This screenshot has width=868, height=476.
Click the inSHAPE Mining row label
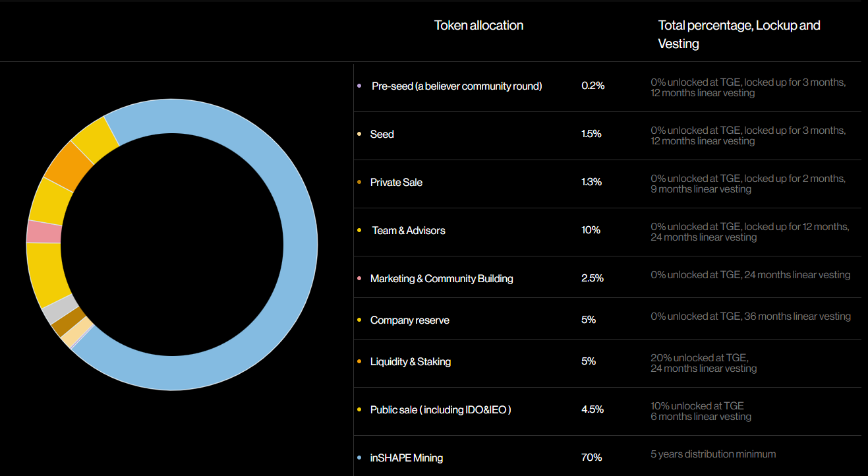point(406,458)
